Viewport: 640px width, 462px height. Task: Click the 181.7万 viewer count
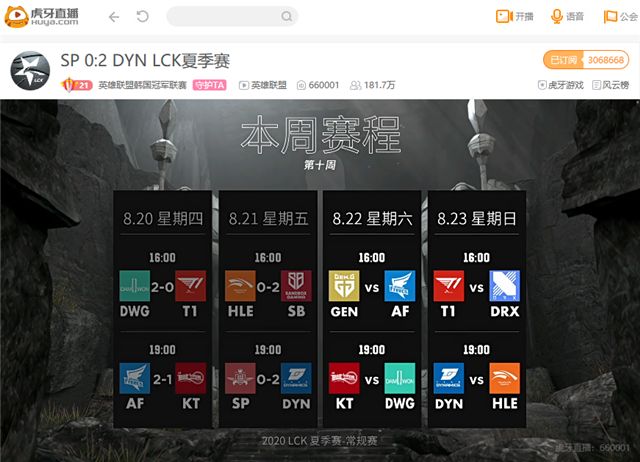[x=380, y=85]
